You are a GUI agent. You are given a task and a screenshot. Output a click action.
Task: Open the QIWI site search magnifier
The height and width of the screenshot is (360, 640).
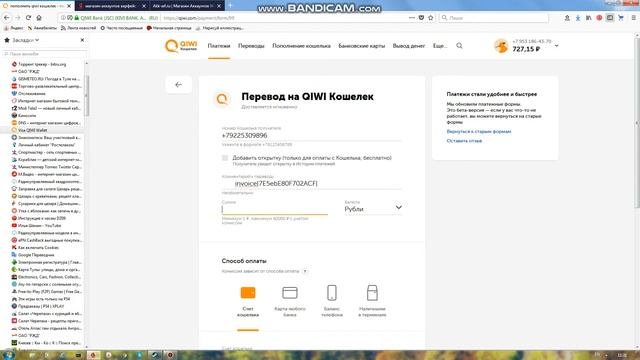point(459,46)
